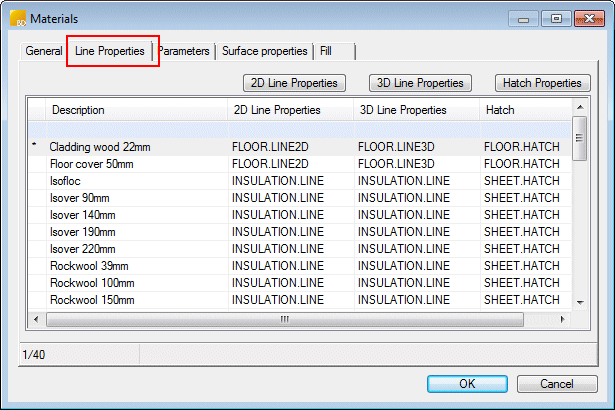615x410 pixels.
Task: Select the Isofloc material row
Action: (x=68, y=181)
